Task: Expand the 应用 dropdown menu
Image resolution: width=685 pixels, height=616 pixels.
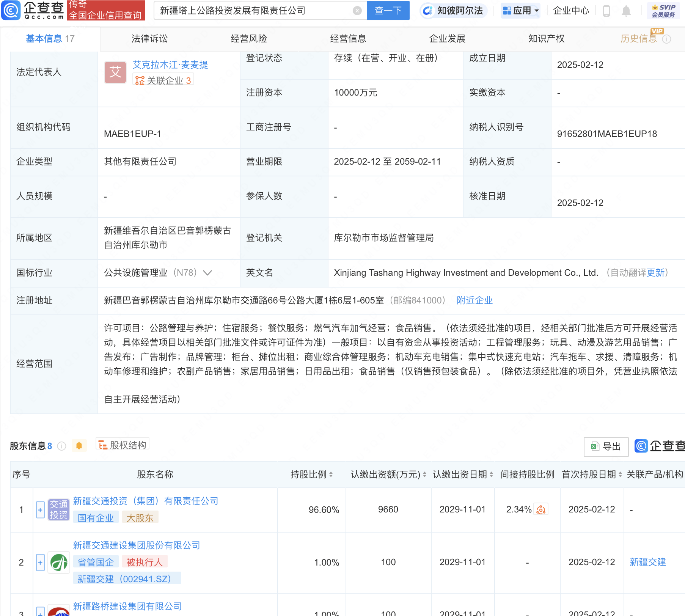Action: tap(520, 11)
